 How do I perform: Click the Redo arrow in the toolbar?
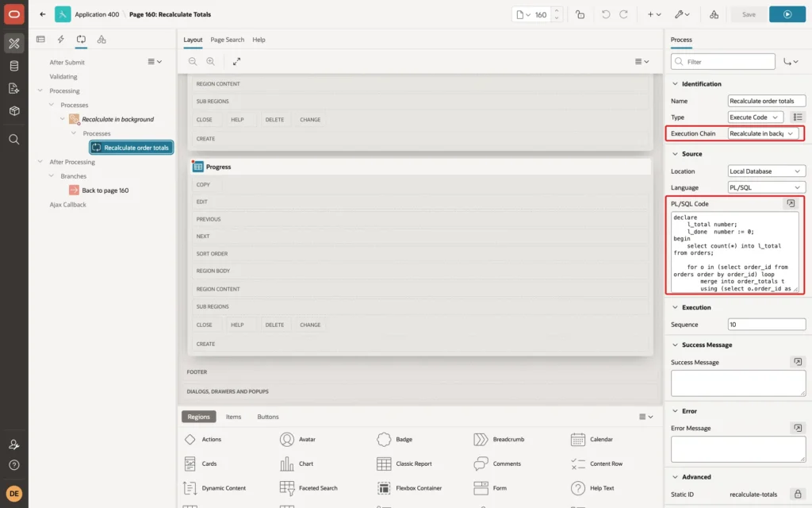pyautogui.click(x=623, y=14)
